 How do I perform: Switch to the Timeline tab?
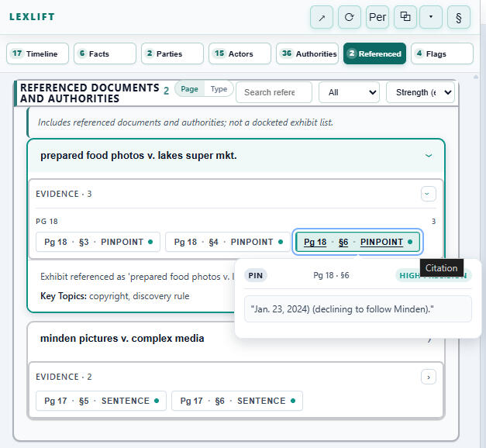[37, 53]
